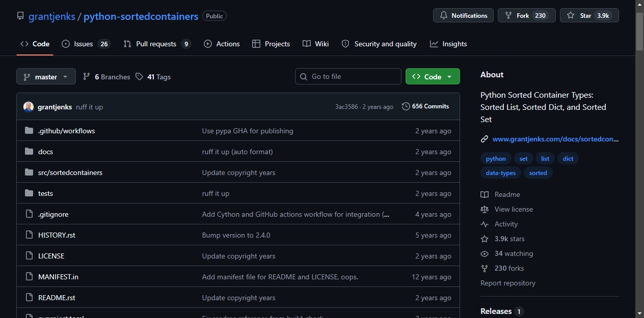Screen dimensions: 644x318
Task: Open the MANIFEST.in file name
Action: coord(58,277)
